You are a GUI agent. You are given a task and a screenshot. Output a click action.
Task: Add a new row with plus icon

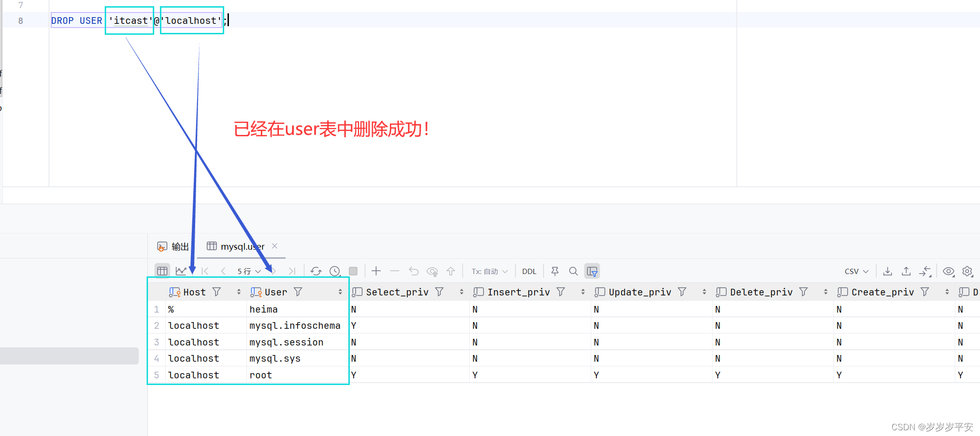click(376, 271)
